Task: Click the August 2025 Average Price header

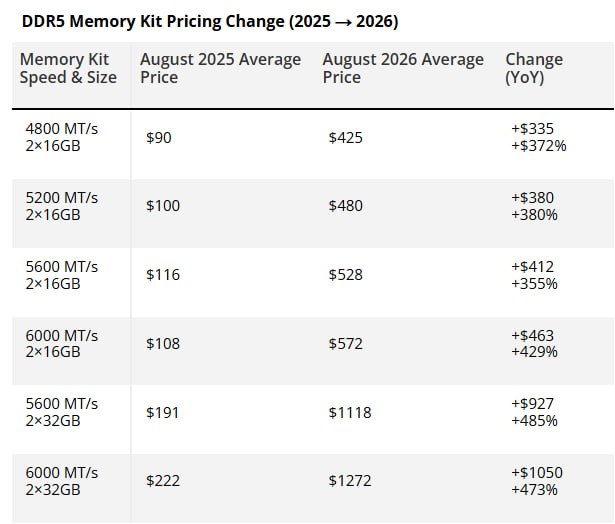Action: coord(220,68)
